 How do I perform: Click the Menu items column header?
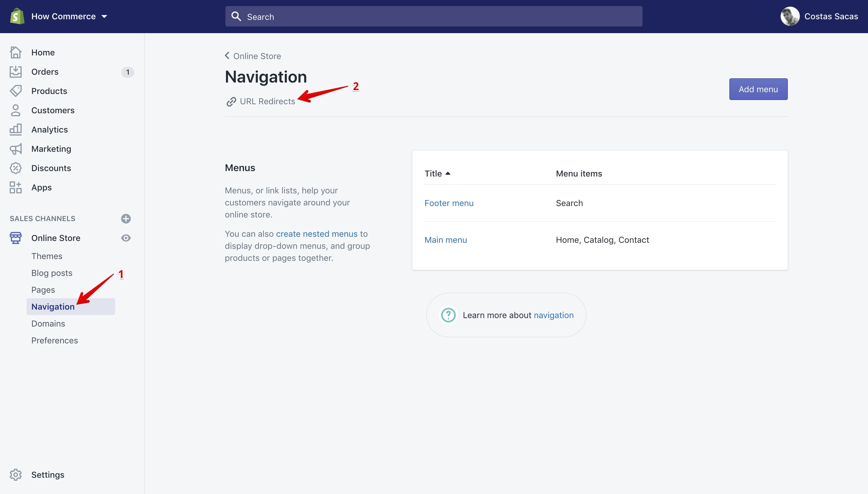tap(579, 174)
